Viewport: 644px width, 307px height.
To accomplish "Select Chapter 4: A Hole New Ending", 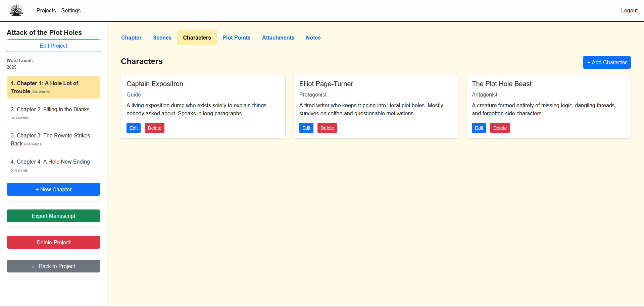I will click(53, 165).
